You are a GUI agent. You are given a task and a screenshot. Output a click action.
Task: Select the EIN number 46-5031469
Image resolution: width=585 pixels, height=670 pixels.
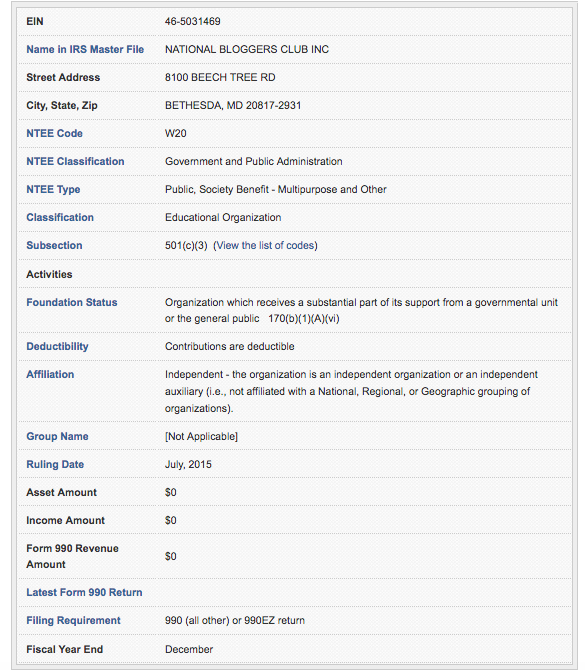(193, 21)
